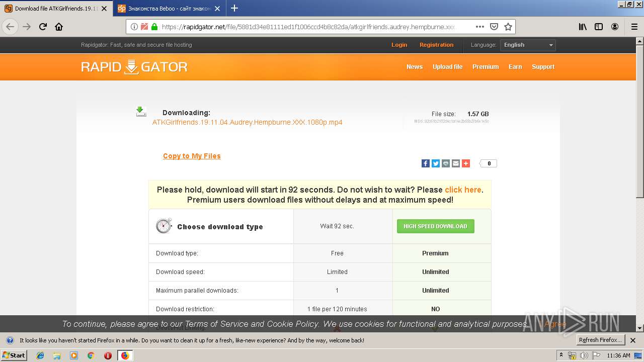Viewport: 644px width, 362px height.
Task: Save page to Pocket icon
Action: click(494, 27)
